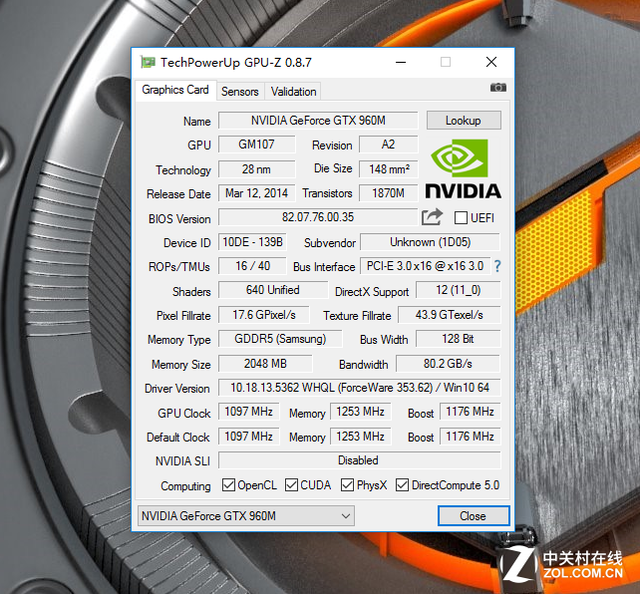The image size is (640, 594).
Task: Click the GPU Clock field 1097 MHz
Action: (249, 412)
